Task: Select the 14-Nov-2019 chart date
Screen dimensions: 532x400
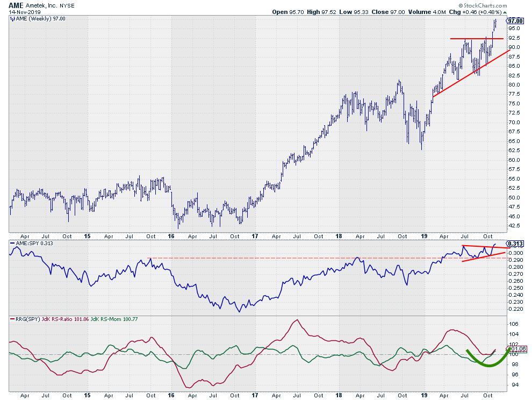Action: tap(24, 12)
